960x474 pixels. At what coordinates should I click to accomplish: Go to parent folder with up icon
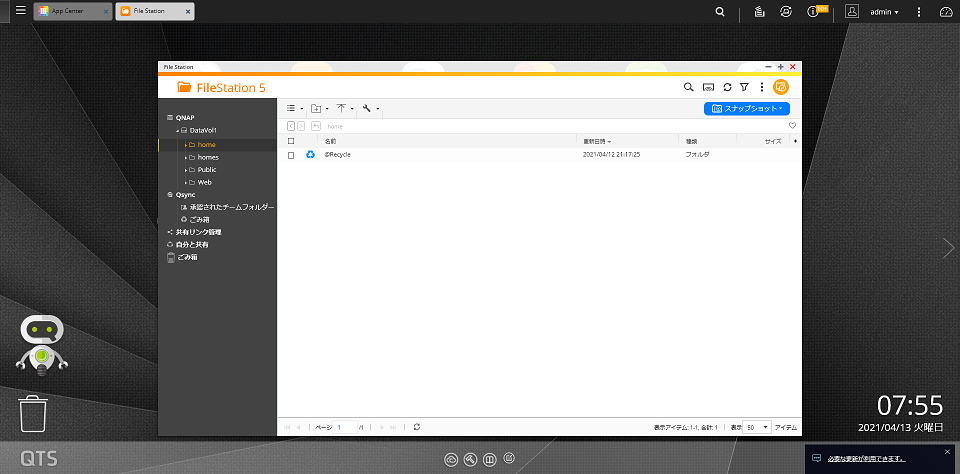tap(316, 126)
